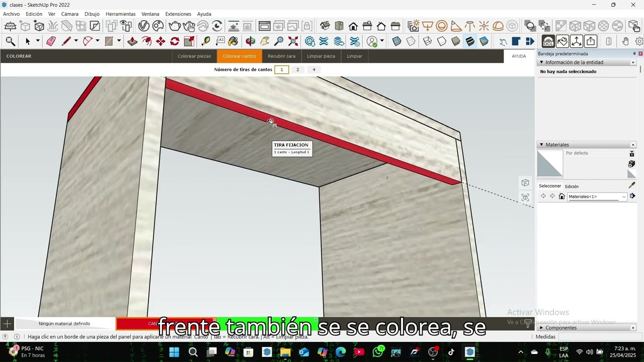Choose the Orbit tool
The width and height of the screenshot is (644, 362).
pyautogui.click(x=250, y=41)
